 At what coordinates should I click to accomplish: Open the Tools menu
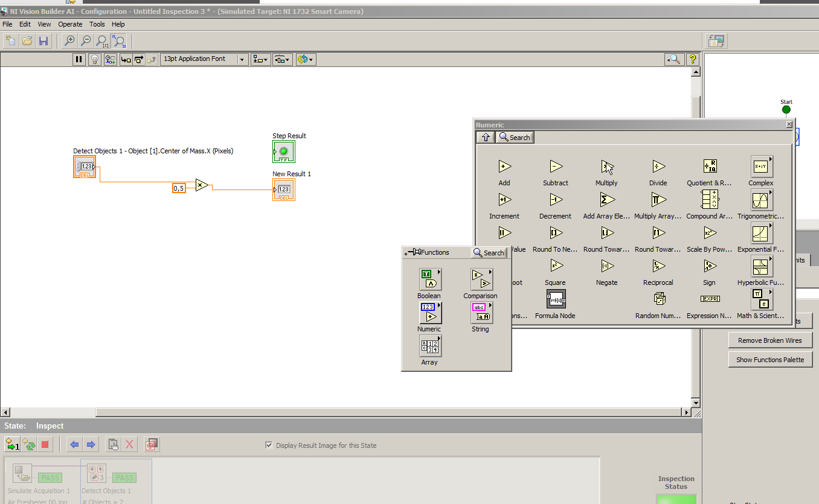97,24
